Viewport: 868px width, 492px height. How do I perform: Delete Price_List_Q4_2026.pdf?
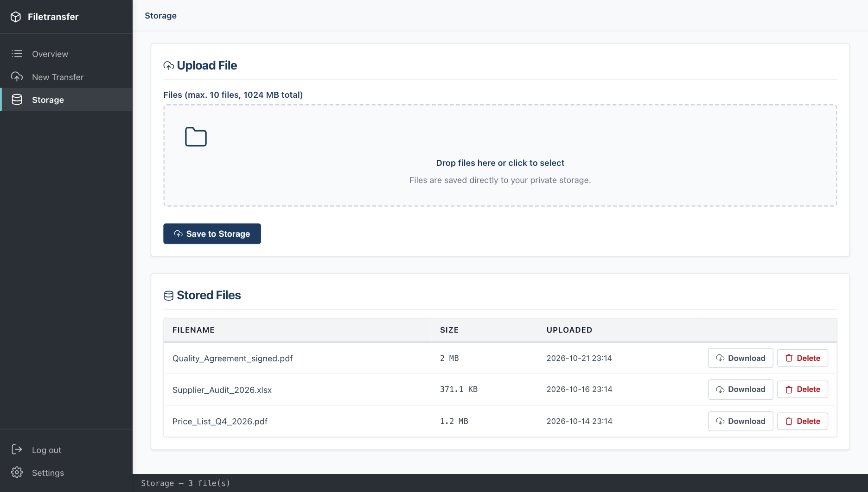tap(802, 421)
